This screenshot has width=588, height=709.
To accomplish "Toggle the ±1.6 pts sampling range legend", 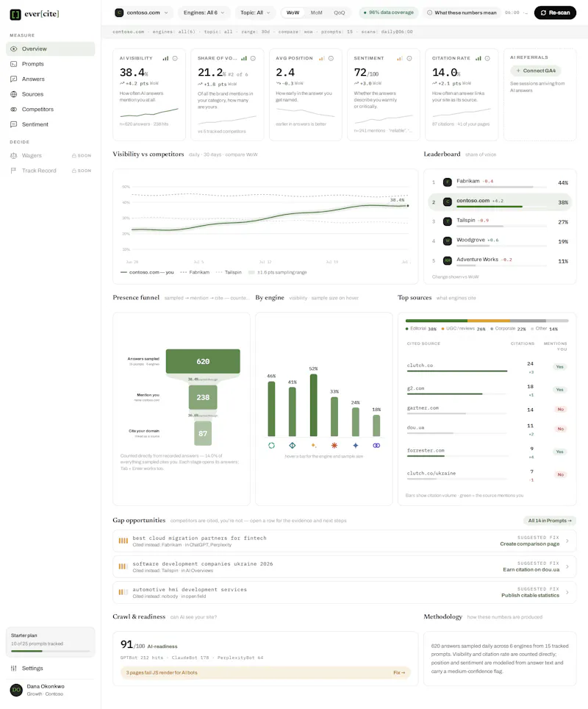I will (x=278, y=272).
